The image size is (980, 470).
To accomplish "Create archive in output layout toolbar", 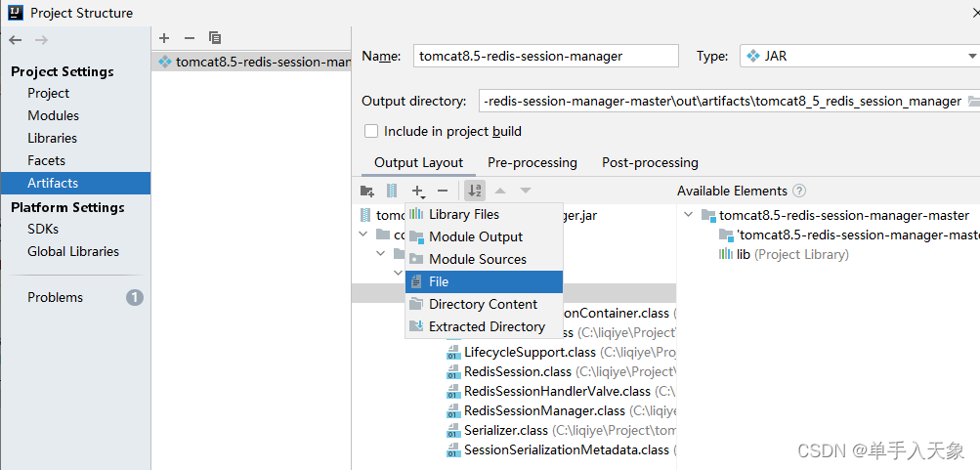I will pos(392,191).
